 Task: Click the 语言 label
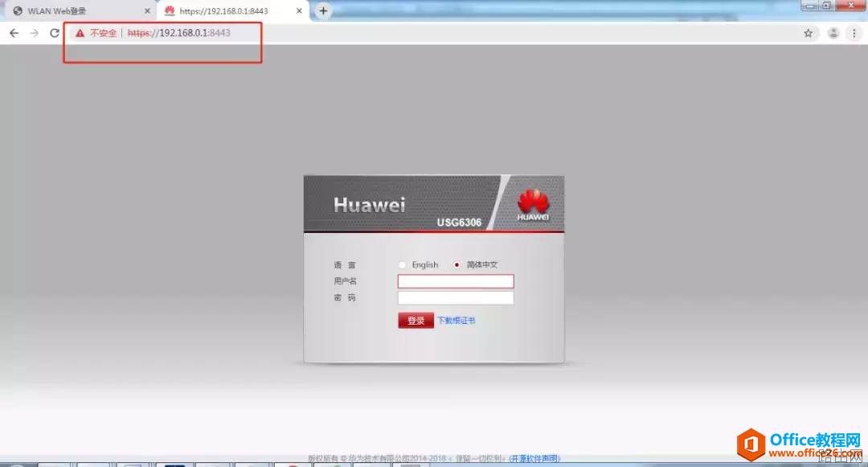pyautogui.click(x=345, y=265)
